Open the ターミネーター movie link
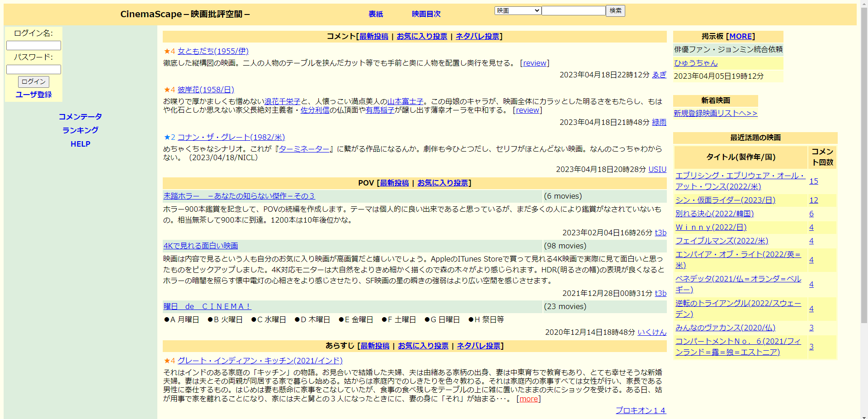 coord(304,148)
